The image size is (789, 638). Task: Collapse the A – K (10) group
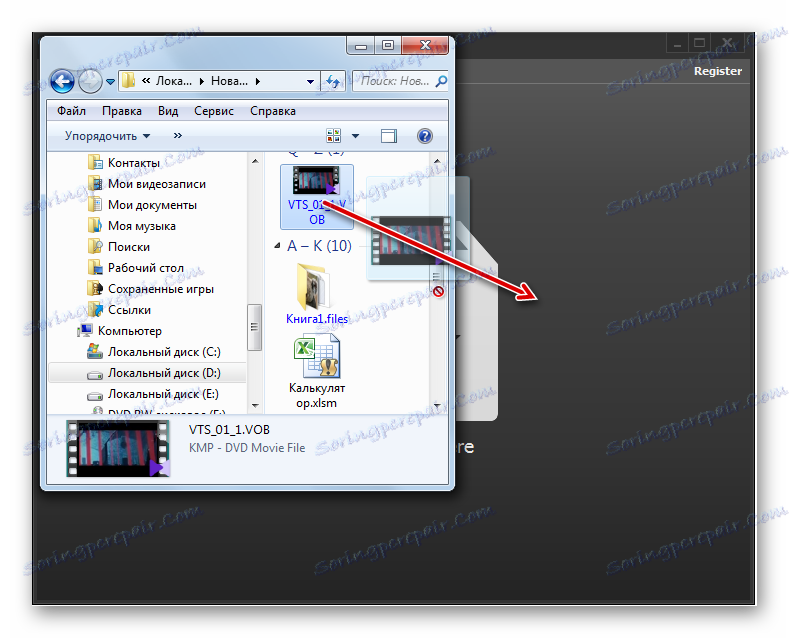tap(277, 246)
